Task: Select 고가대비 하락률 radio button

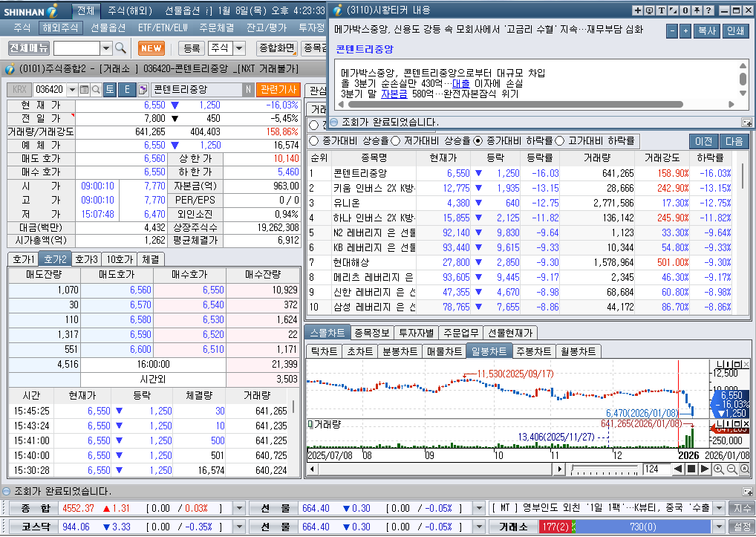Action: (560, 141)
